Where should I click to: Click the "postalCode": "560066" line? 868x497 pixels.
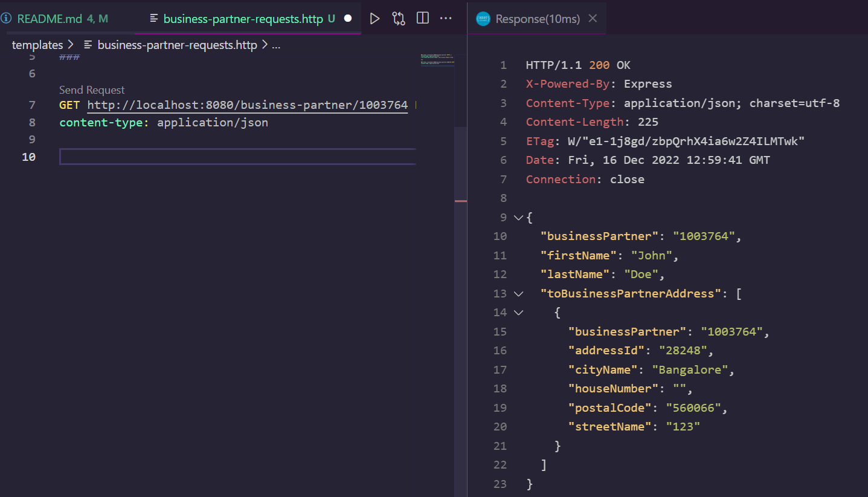tap(648, 408)
